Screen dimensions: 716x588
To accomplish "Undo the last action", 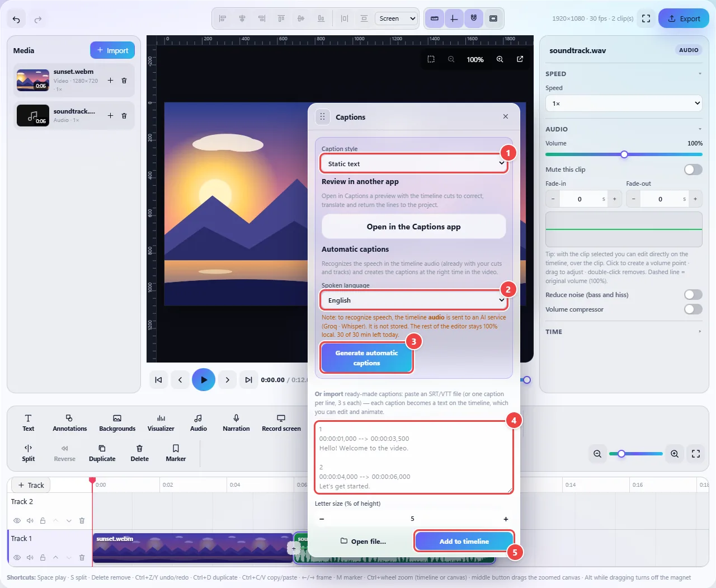I will tap(16, 20).
